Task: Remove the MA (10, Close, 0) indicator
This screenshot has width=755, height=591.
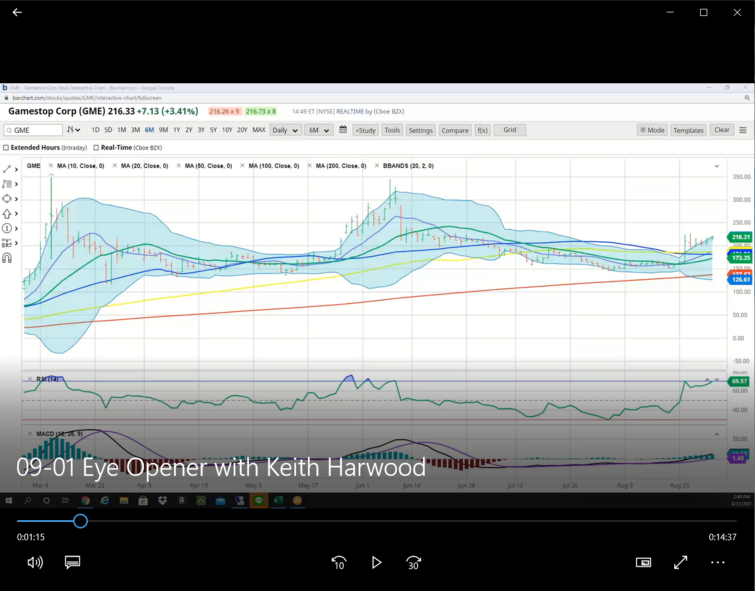Action: click(51, 165)
